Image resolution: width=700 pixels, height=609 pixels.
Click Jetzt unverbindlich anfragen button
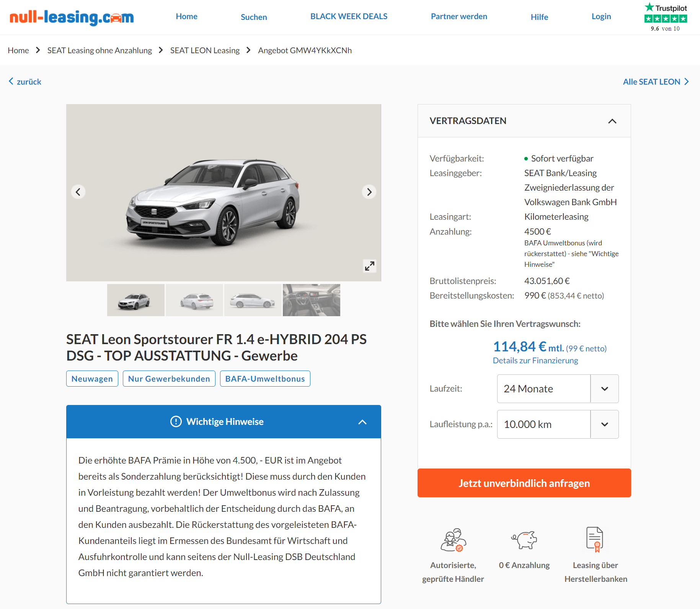pyautogui.click(x=524, y=483)
